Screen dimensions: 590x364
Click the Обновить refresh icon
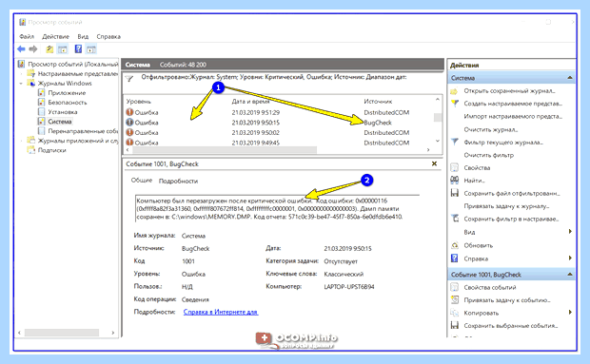pos(455,245)
